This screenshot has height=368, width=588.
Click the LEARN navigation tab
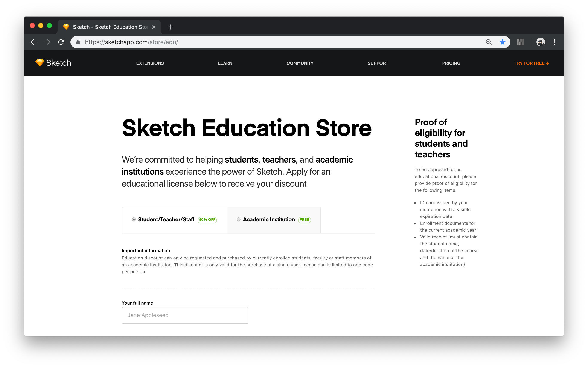pos(225,63)
